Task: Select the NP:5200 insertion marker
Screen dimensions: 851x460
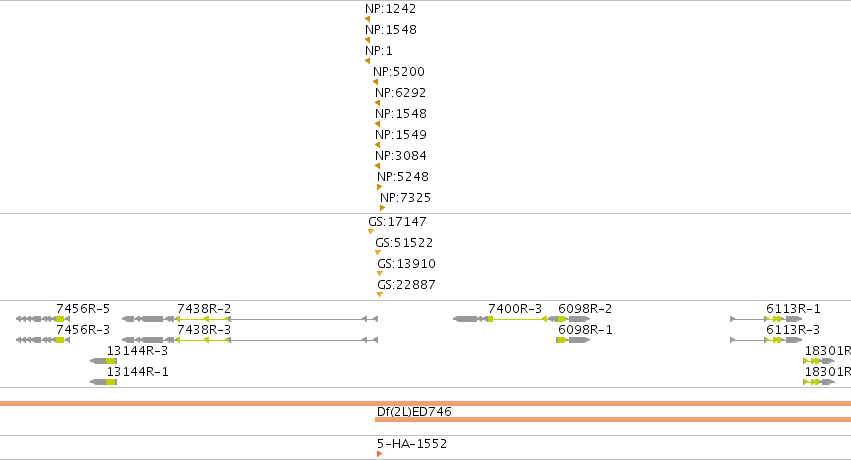Action: (x=375, y=82)
